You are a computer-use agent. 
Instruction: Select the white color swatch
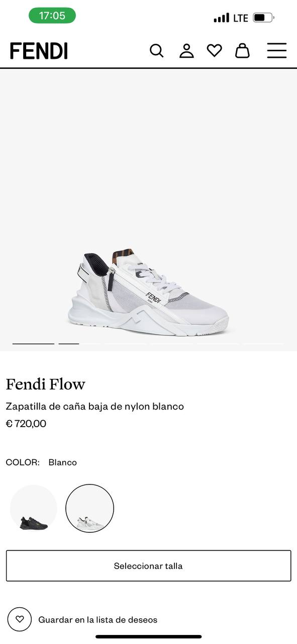(90, 509)
